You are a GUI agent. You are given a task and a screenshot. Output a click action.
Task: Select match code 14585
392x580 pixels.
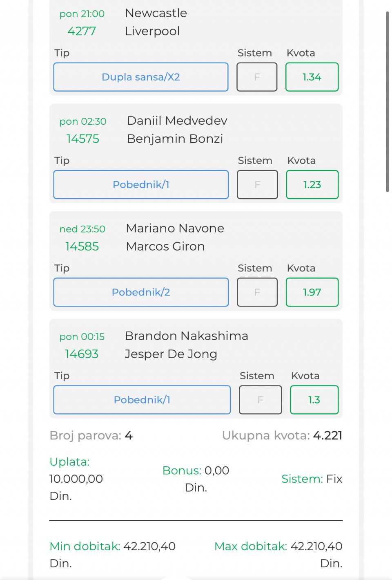coord(82,246)
